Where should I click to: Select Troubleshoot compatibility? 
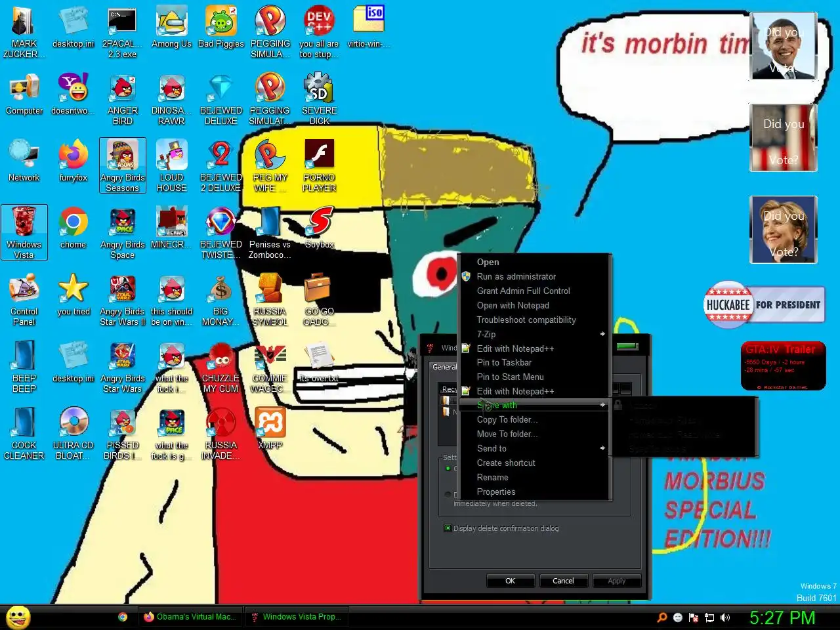534,320
